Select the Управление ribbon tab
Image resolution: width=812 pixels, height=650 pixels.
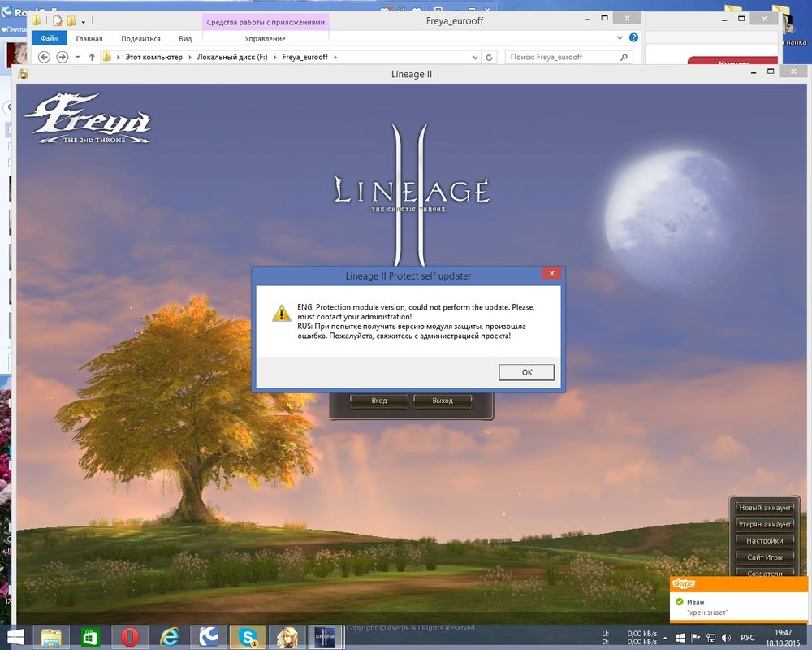coord(265,38)
